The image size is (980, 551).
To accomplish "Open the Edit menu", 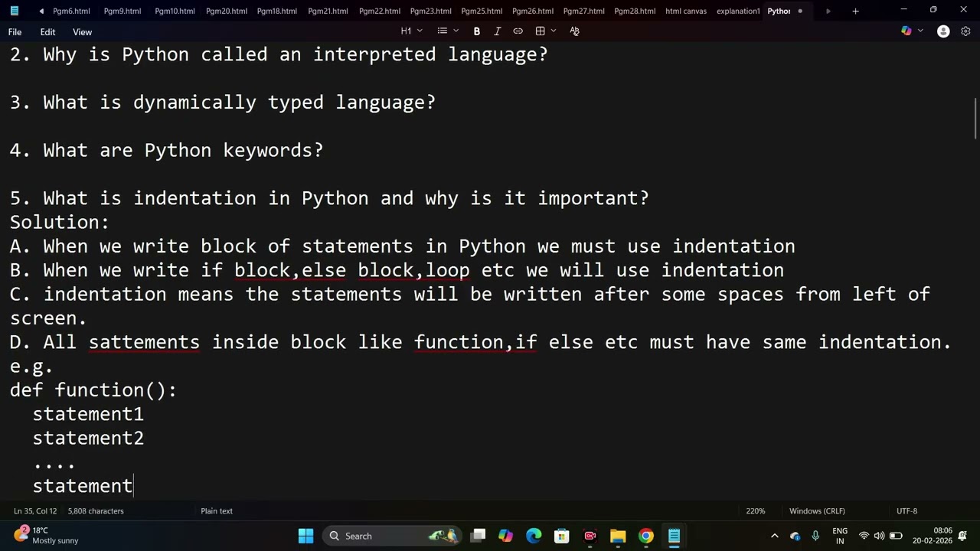I will (x=47, y=32).
